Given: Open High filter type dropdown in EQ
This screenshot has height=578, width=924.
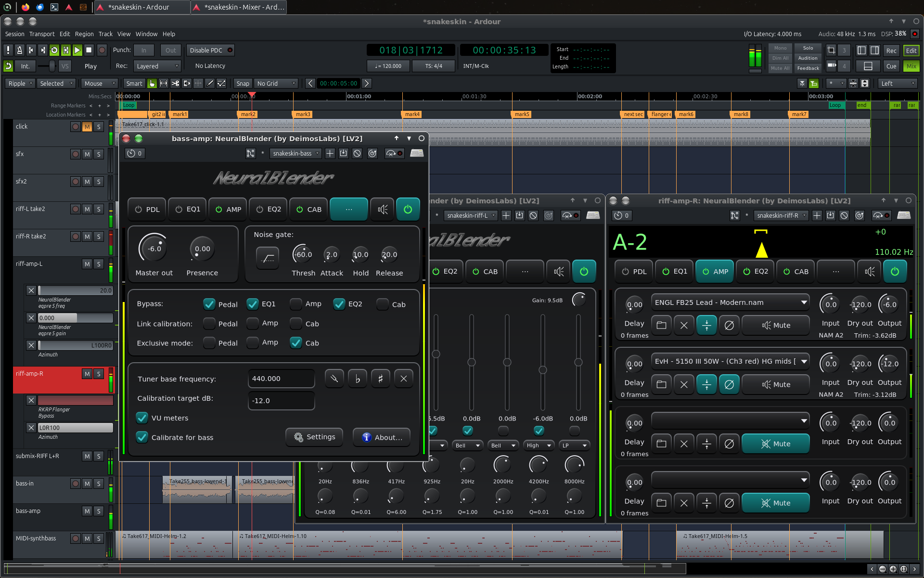Looking at the screenshot, I should click(x=539, y=446).
